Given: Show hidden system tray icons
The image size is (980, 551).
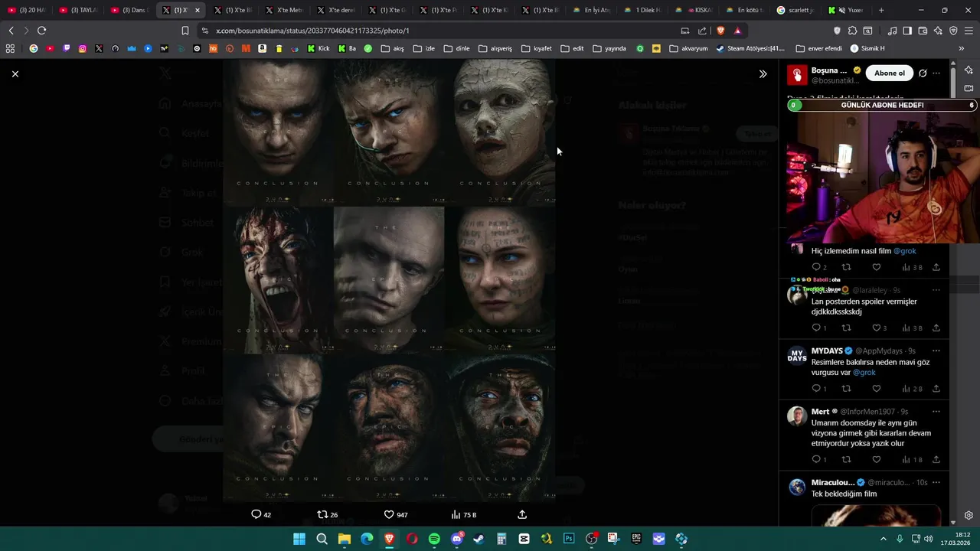Looking at the screenshot, I should click(883, 539).
